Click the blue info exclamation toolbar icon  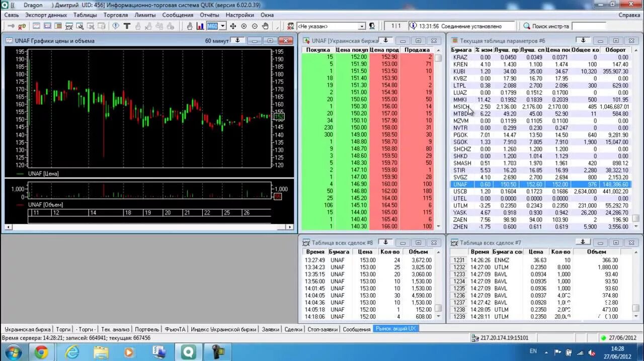pyautogui.click(x=116, y=26)
